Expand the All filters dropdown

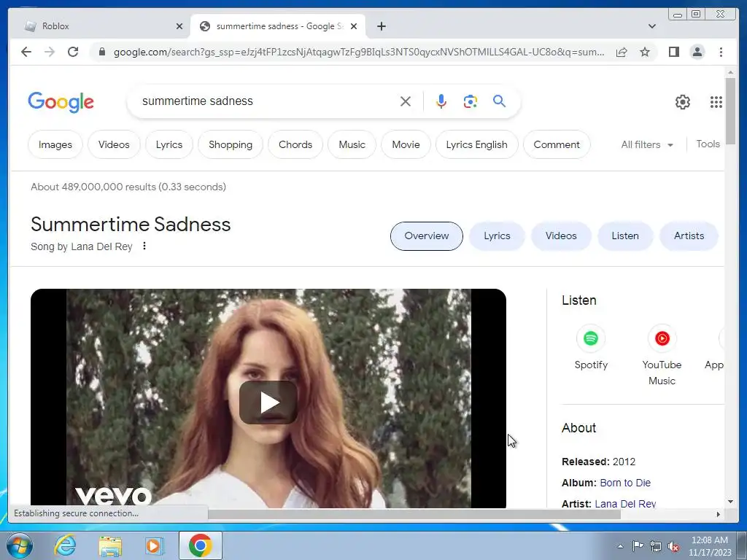(x=647, y=145)
